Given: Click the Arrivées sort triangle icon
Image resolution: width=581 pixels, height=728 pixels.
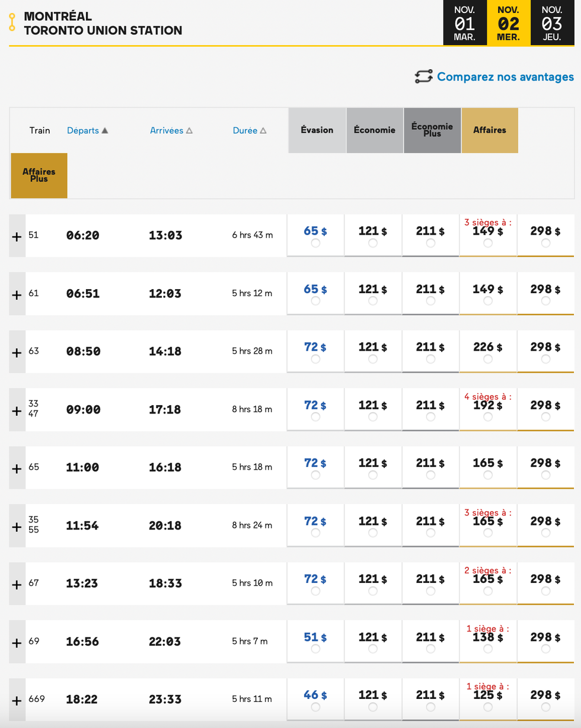Looking at the screenshot, I should pos(189,131).
